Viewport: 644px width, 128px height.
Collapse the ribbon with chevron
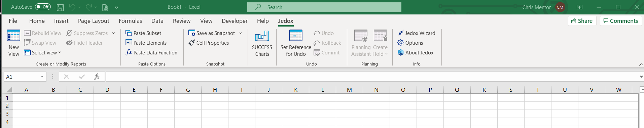click(x=641, y=64)
